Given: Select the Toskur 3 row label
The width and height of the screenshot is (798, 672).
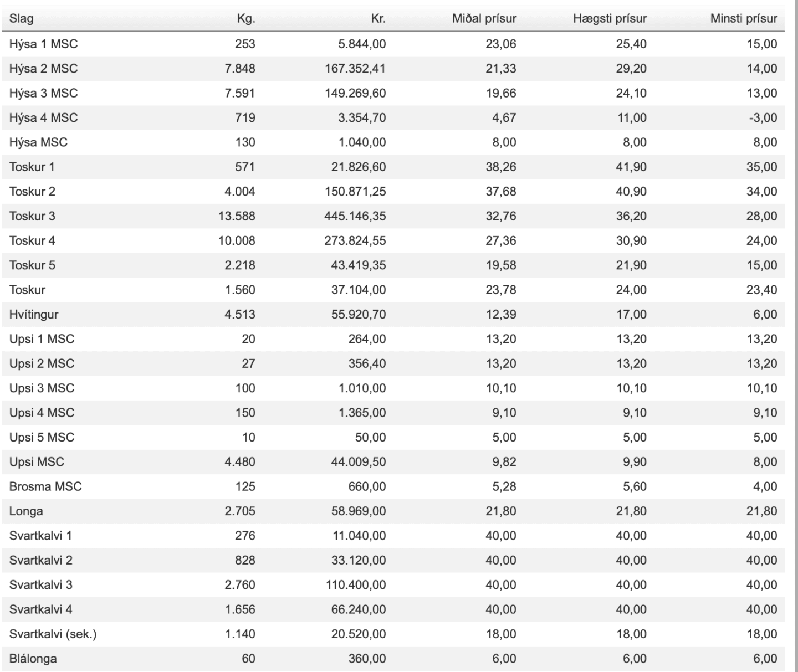Looking at the screenshot, I should click(32, 216).
